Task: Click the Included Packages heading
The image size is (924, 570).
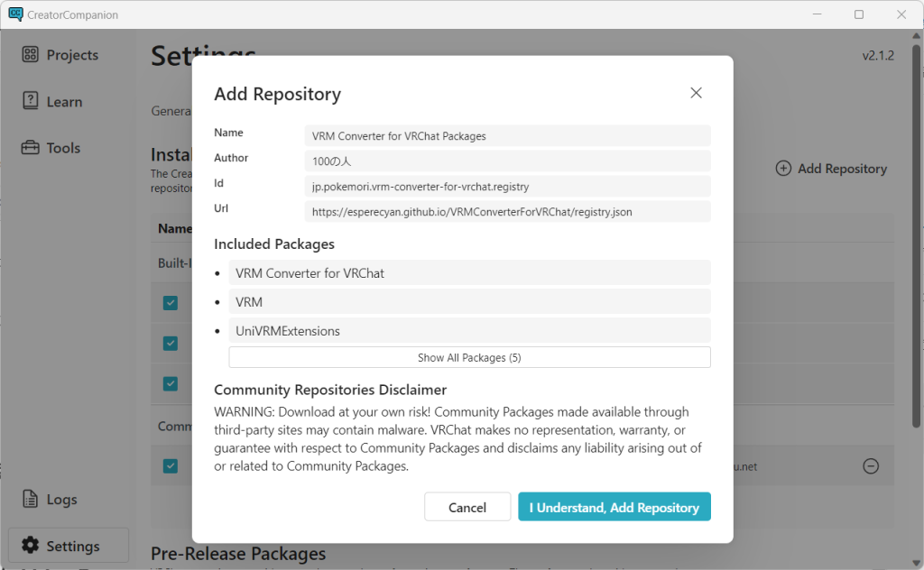Action: coord(274,244)
